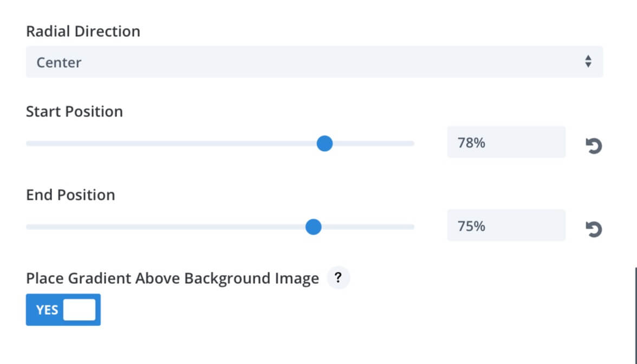Click the End Position label
The height and width of the screenshot is (364, 637).
click(x=70, y=195)
